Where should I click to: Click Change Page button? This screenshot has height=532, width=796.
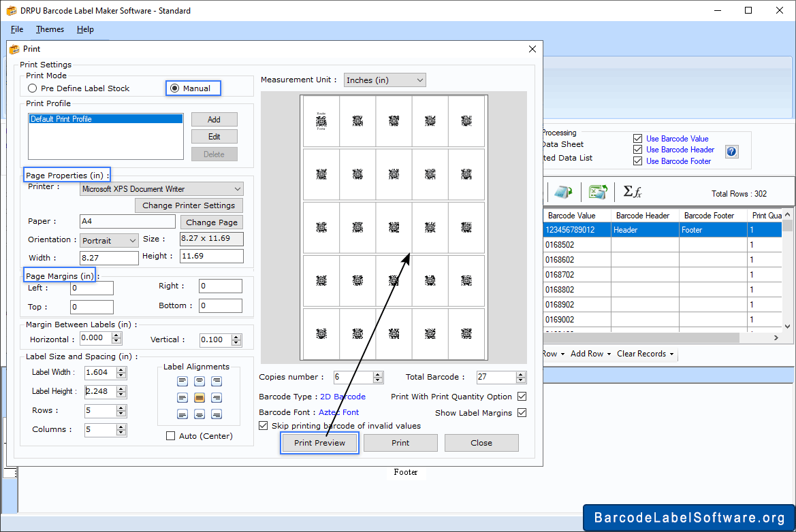(212, 222)
